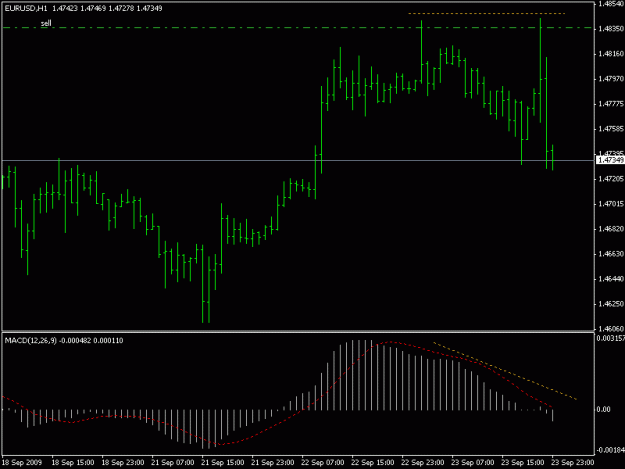The width and height of the screenshot is (625, 469).
Task: Click the 1.47015 price axis label
Action: pos(610,204)
